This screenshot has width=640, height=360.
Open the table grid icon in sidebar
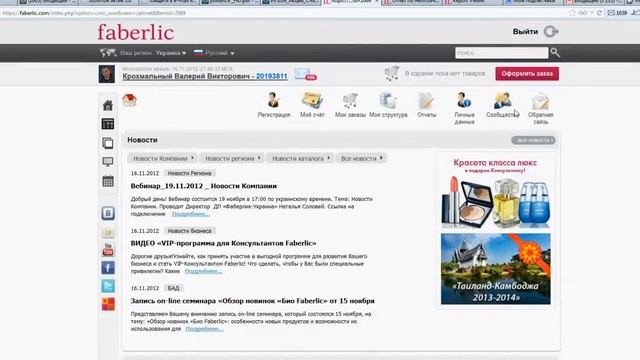tap(108, 124)
